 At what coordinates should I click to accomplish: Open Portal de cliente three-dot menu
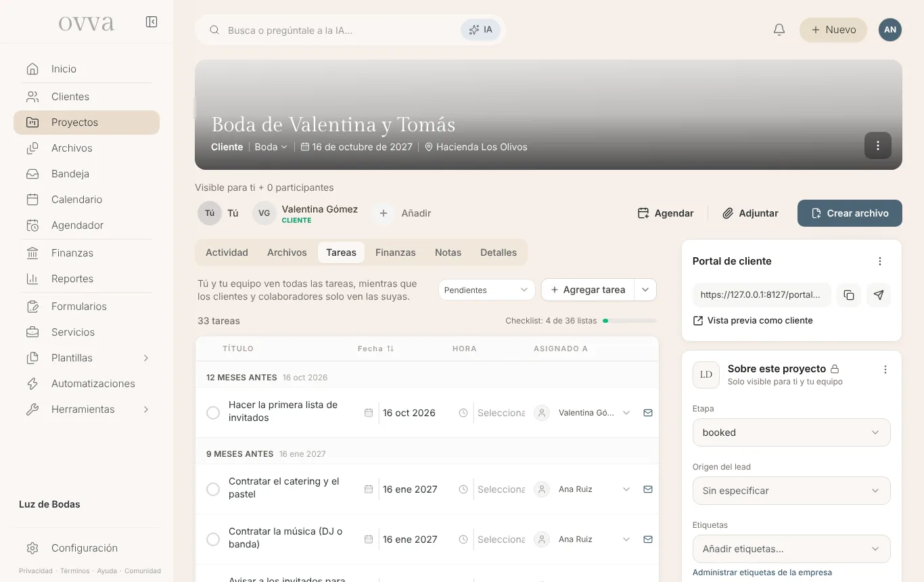point(880,261)
